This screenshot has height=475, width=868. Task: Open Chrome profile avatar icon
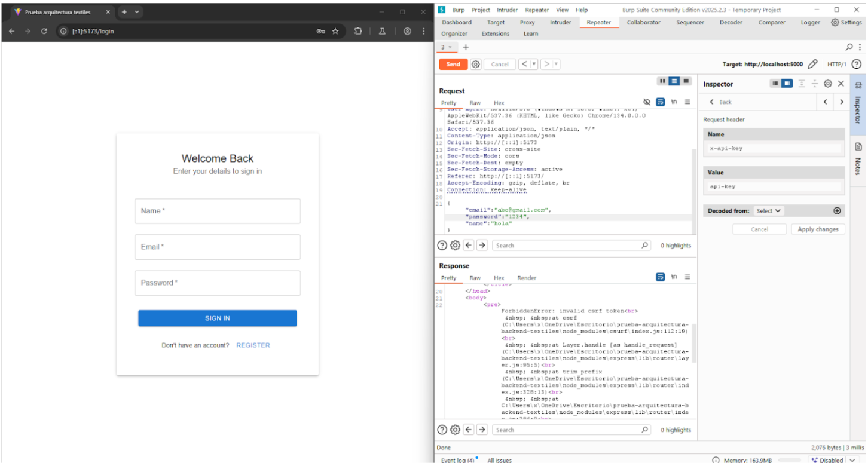(x=407, y=31)
